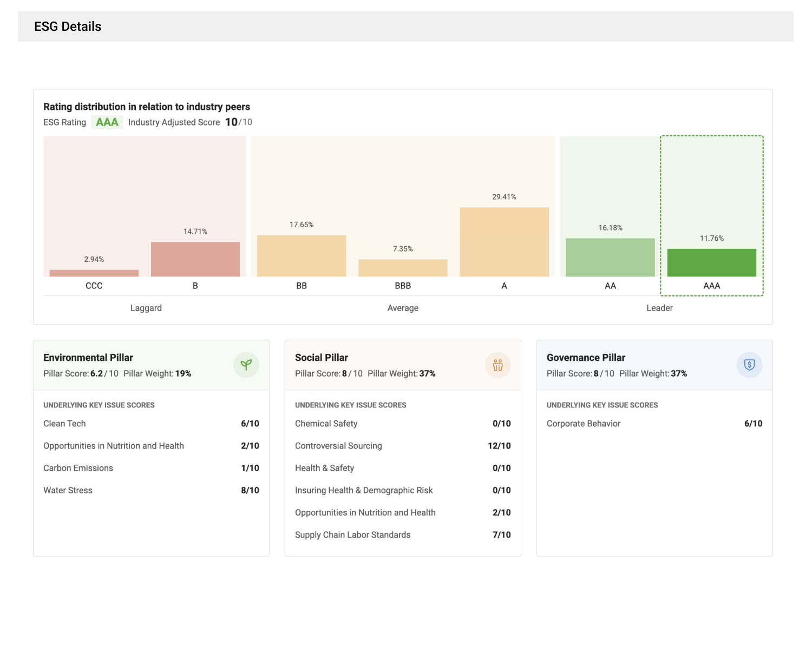Click the BBB rating bar
This screenshot has width=812, height=646.
pos(403,268)
